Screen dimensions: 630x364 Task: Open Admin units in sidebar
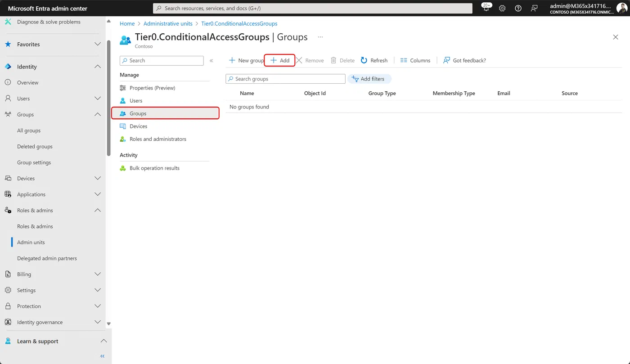pos(31,242)
